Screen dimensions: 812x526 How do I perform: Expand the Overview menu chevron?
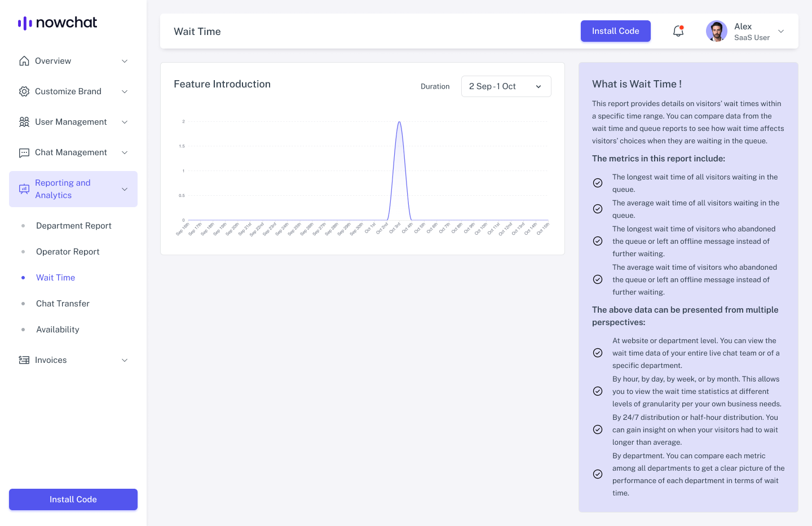[x=125, y=61]
